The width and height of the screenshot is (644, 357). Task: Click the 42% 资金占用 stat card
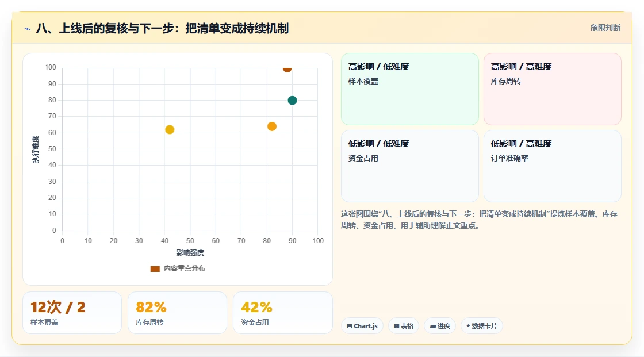(x=282, y=313)
